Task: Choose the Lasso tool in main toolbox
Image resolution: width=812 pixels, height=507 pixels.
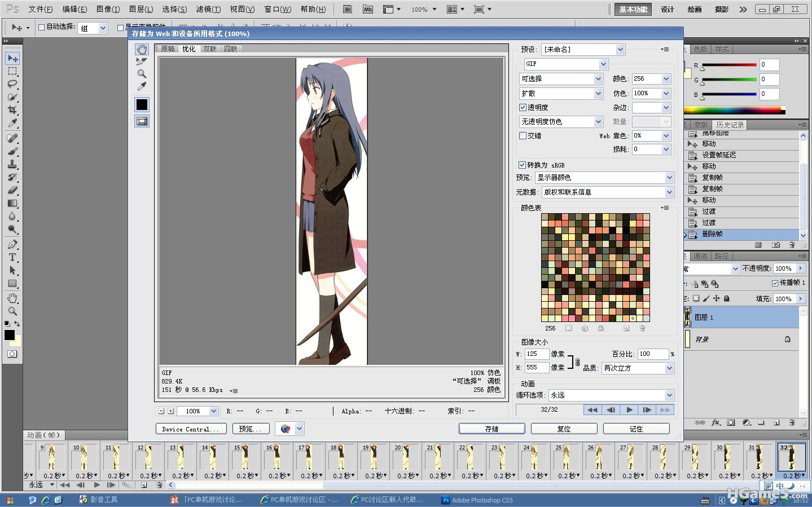Action: tap(12, 84)
